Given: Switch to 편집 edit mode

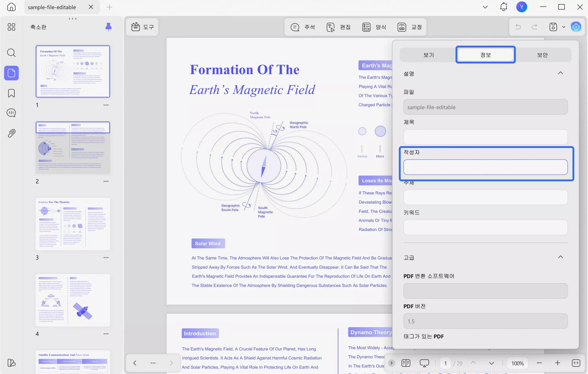Looking at the screenshot, I should [x=338, y=27].
